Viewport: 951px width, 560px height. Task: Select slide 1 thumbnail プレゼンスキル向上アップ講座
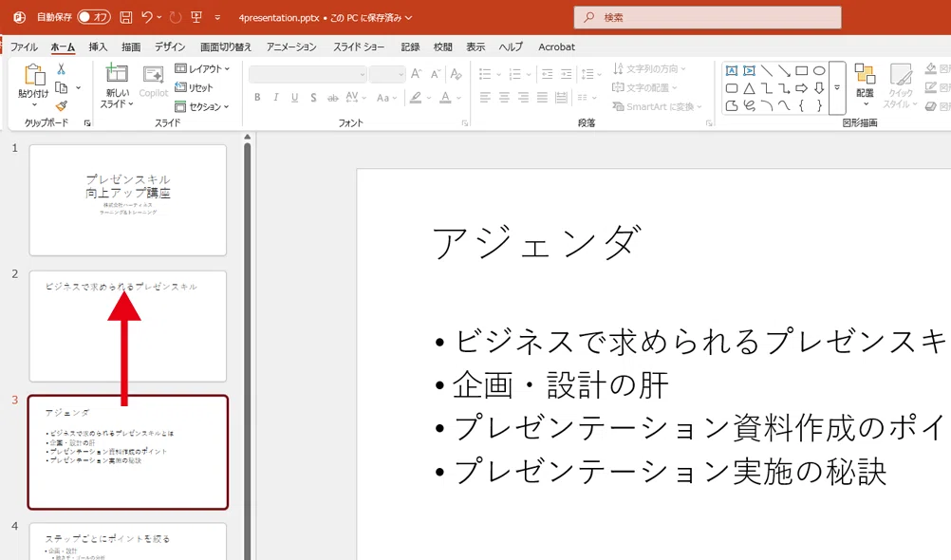(128, 200)
